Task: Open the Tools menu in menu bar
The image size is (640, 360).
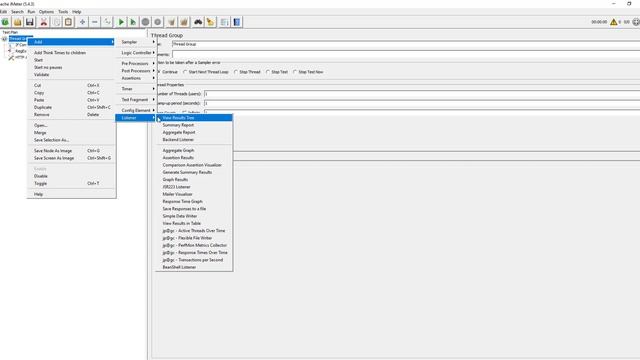Action: [63, 12]
